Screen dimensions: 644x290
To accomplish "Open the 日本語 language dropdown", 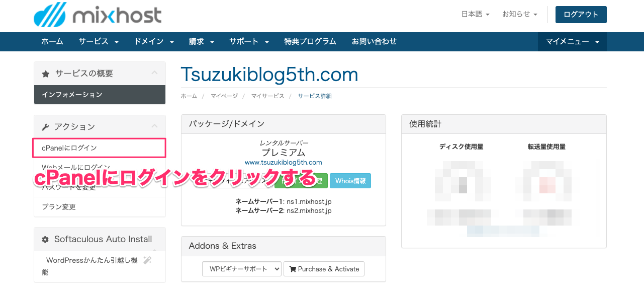I will click(475, 14).
